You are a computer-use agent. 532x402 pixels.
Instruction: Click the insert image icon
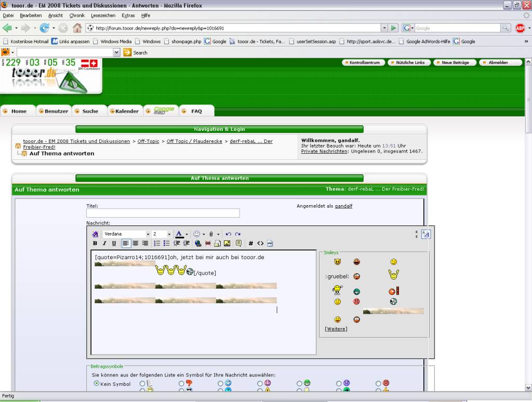coord(227,243)
